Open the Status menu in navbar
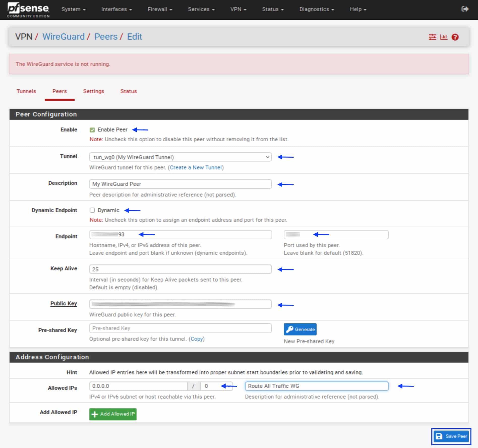Image resolution: width=478 pixels, height=448 pixels. [x=273, y=9]
